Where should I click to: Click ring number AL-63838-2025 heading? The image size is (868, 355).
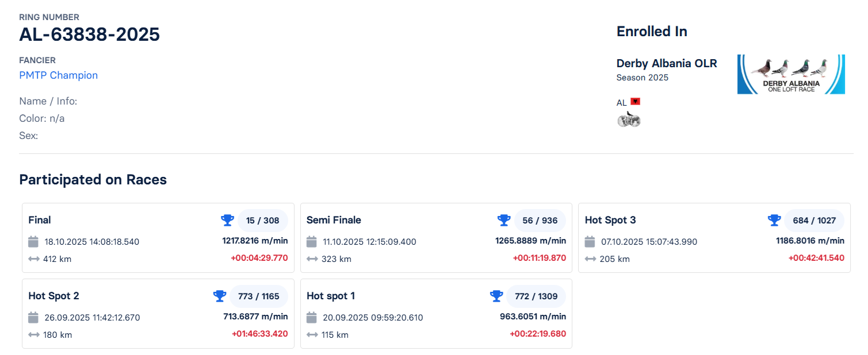click(x=89, y=34)
